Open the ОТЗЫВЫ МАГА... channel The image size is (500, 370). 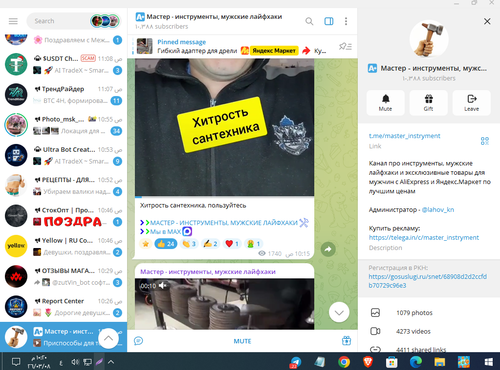click(x=63, y=277)
